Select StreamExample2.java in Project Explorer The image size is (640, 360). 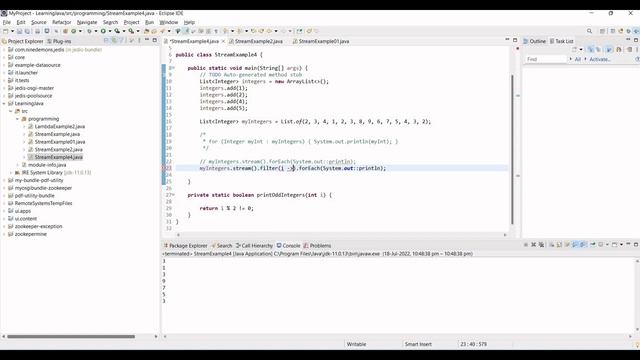tap(58, 150)
